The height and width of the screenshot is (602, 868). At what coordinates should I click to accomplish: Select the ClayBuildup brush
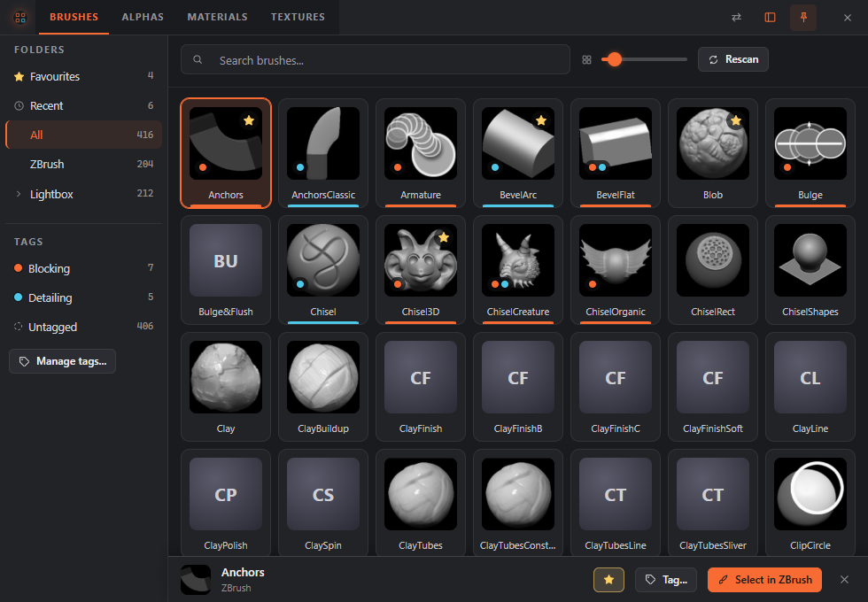pyautogui.click(x=323, y=387)
